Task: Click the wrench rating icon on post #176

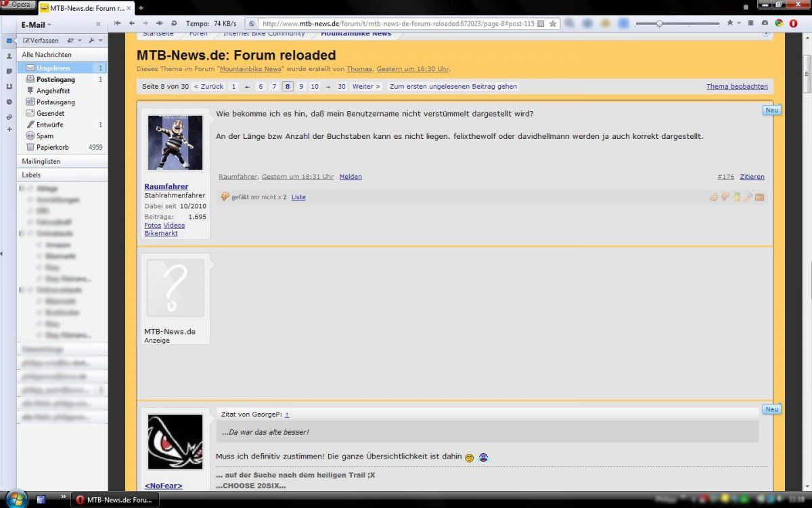Action: (748, 197)
